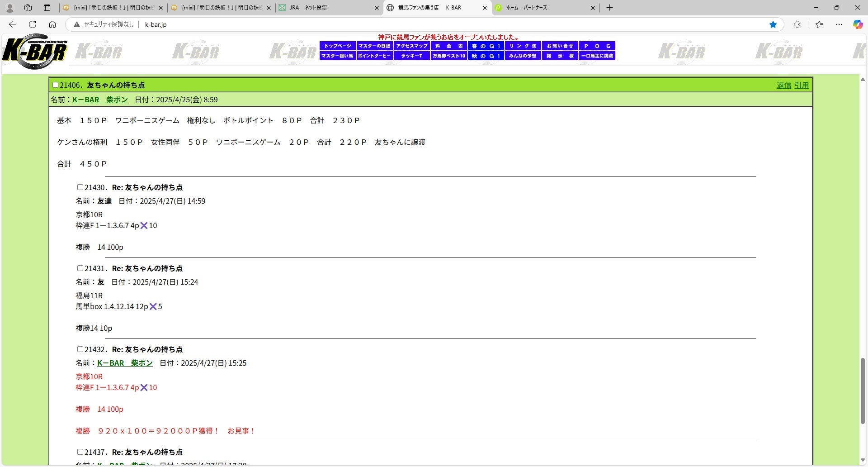868x467 pixels.
Task: Reload the current page
Action: [33, 24]
